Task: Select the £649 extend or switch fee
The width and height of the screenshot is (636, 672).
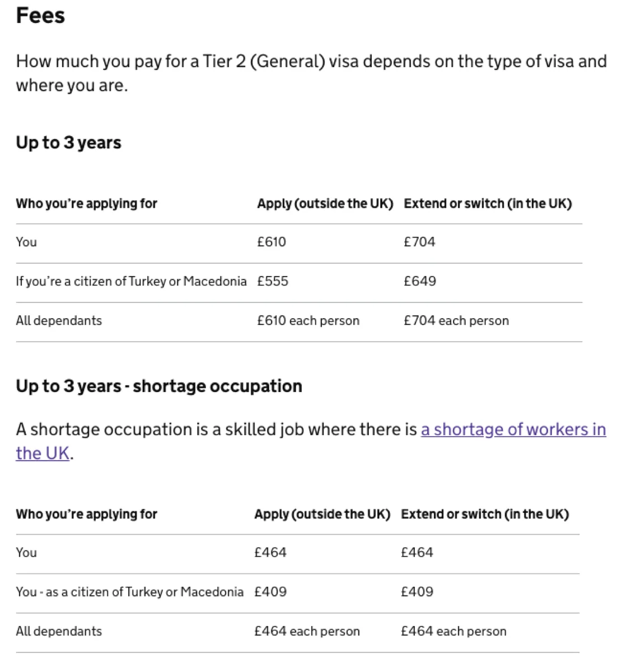Action: [420, 281]
